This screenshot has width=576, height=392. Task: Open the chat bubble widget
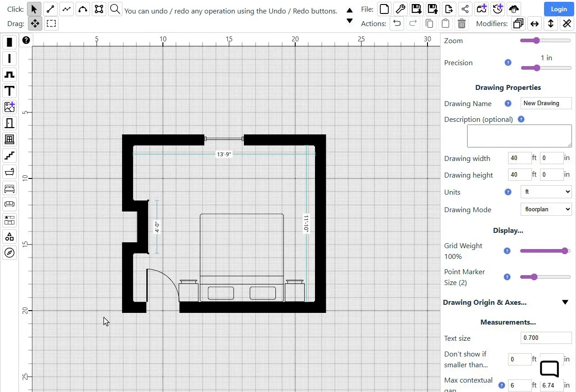click(549, 369)
